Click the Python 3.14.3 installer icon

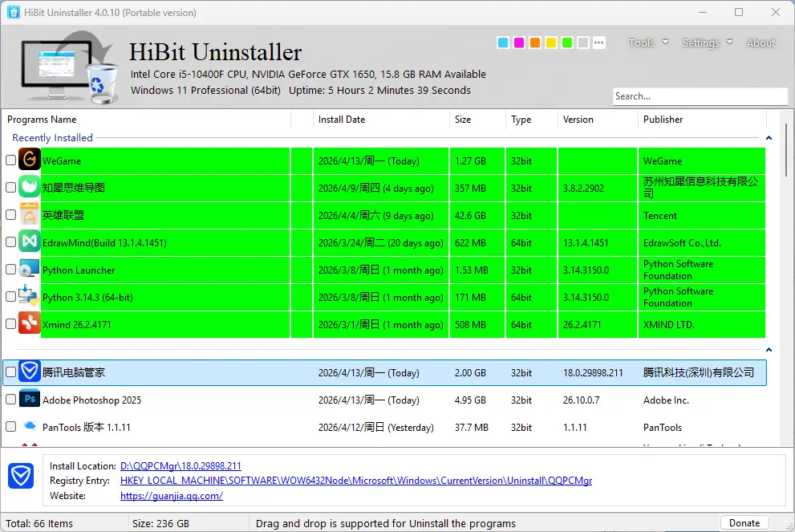pyautogui.click(x=30, y=297)
